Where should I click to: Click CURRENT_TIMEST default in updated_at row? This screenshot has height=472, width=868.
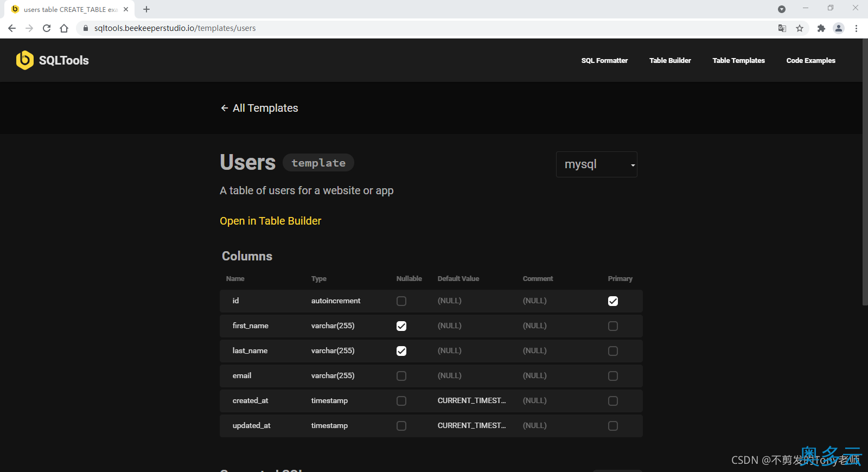(471, 425)
